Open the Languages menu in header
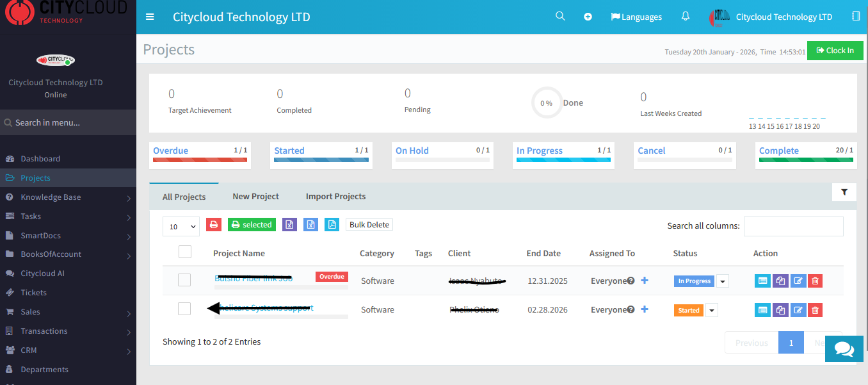Viewport: 868px width, 385px height. 636,17
